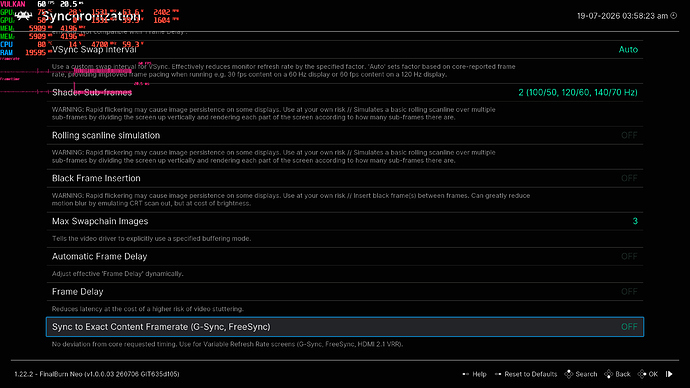
Task: Click the play arrow icon at bottom right
Action: pos(669,374)
